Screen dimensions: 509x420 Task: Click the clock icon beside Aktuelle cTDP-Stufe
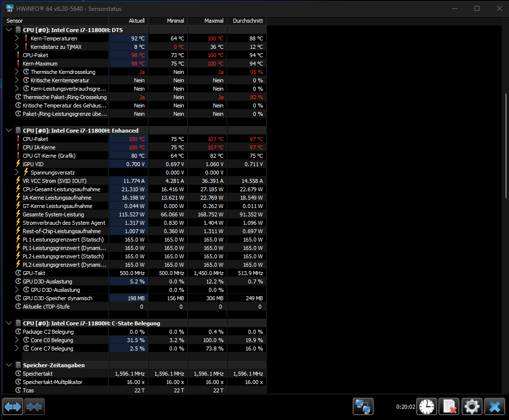click(18, 307)
